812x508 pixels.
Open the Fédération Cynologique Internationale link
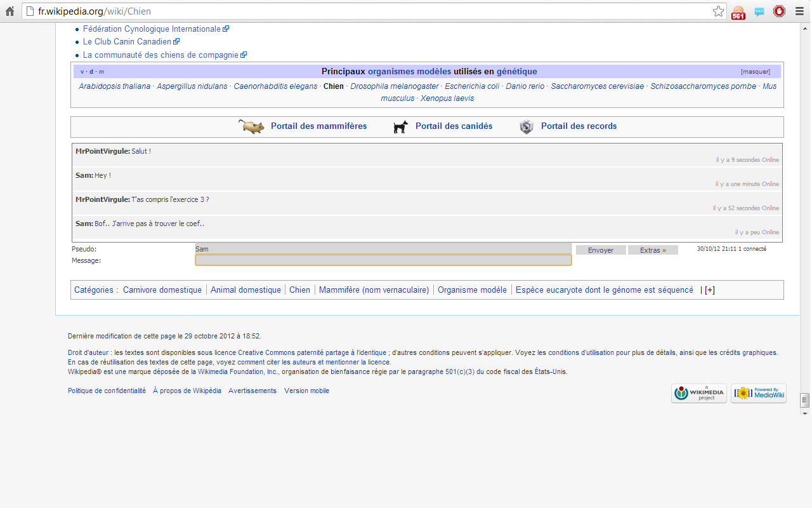click(x=152, y=29)
